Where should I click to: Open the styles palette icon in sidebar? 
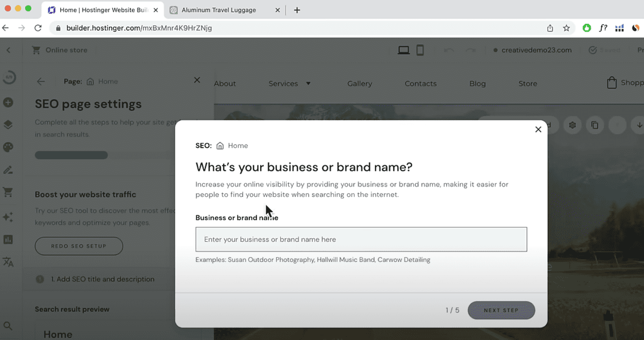(x=8, y=147)
